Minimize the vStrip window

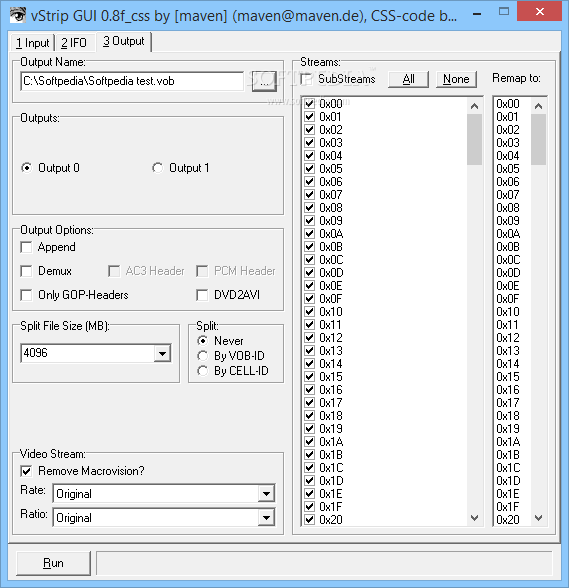tap(477, 14)
